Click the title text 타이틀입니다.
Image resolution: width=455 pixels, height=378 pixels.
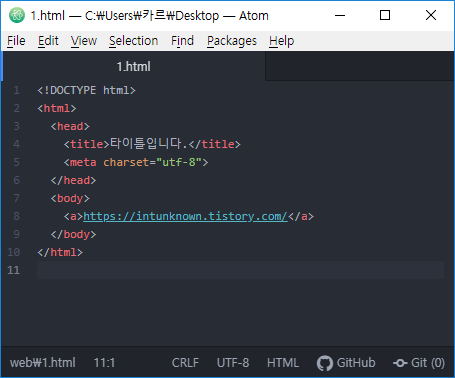point(149,144)
